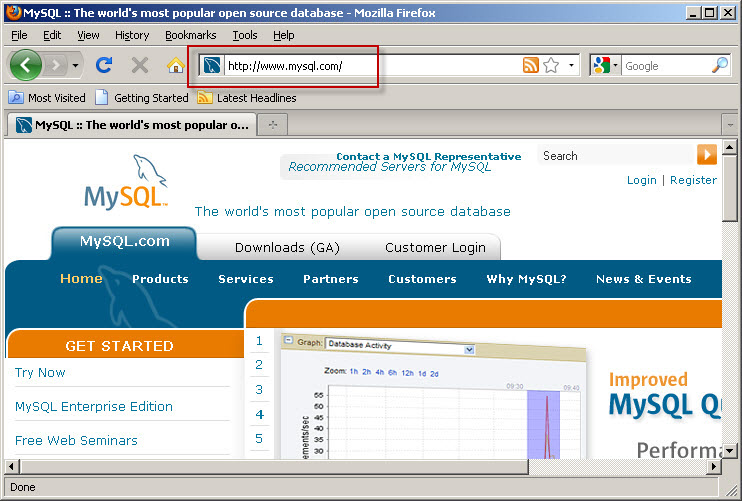Click inside the Google search box
The width and height of the screenshot is (742, 501).
[x=666, y=66]
